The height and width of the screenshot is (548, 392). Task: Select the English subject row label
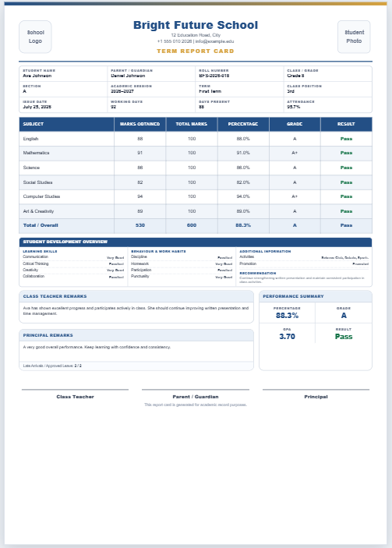coord(30,139)
